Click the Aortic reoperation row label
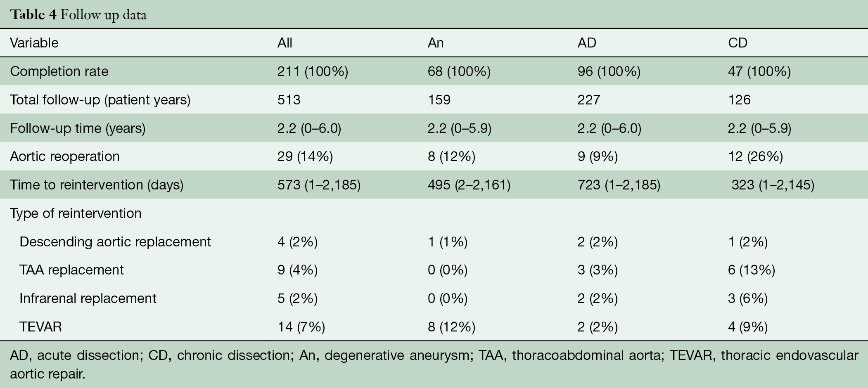The width and height of the screenshot is (868, 388). click(65, 156)
